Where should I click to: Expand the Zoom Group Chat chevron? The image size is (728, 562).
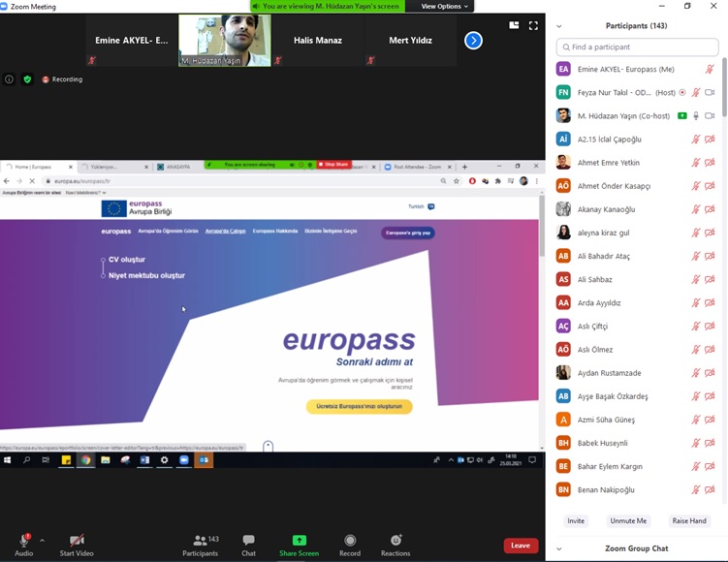click(559, 548)
